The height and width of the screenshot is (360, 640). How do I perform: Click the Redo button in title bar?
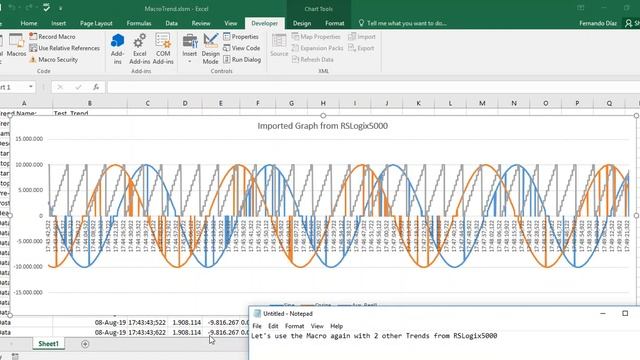pyautogui.click(x=29, y=8)
